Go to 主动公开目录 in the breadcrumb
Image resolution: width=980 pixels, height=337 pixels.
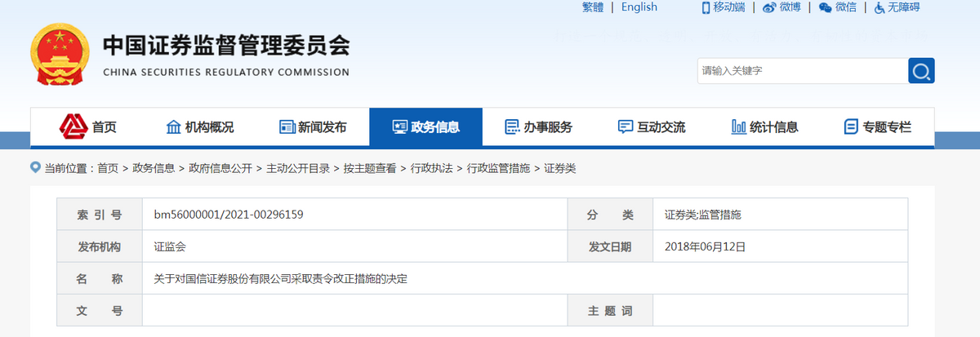pyautogui.click(x=298, y=168)
